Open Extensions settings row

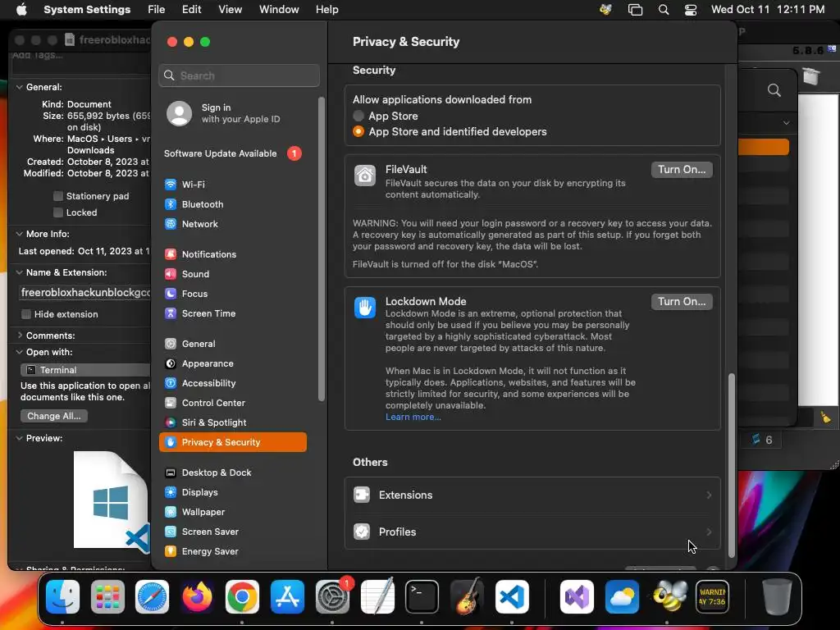coord(532,495)
